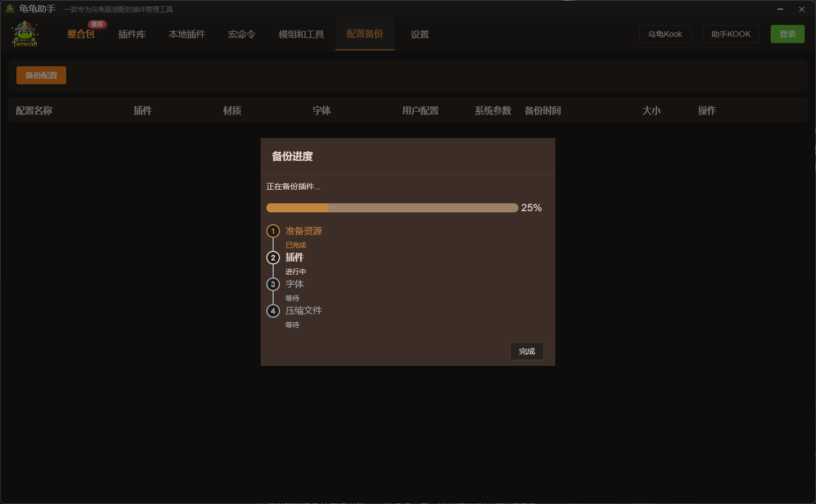Screen dimensions: 816x504
Task: Click step 4 circle for 压缩文件
Action: [x=273, y=311]
